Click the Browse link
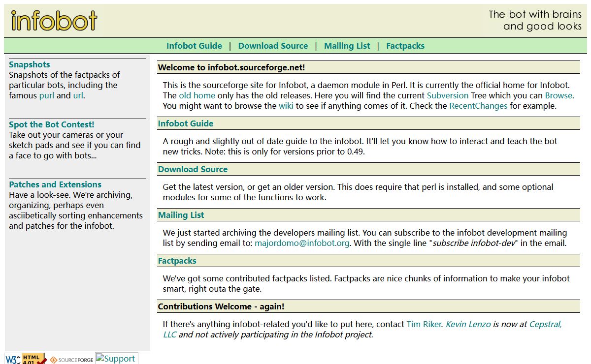This screenshot has height=364, width=591. click(x=558, y=95)
